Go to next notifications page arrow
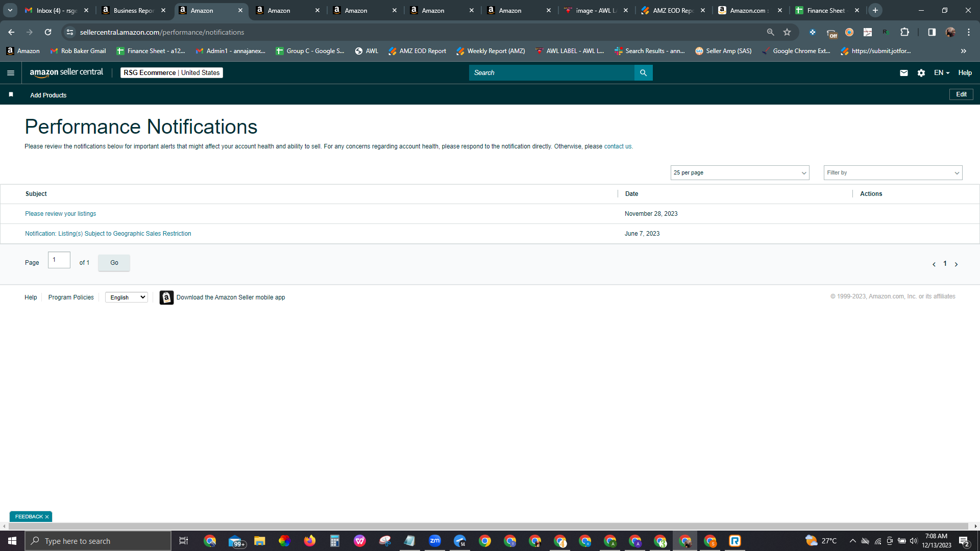 tap(956, 264)
